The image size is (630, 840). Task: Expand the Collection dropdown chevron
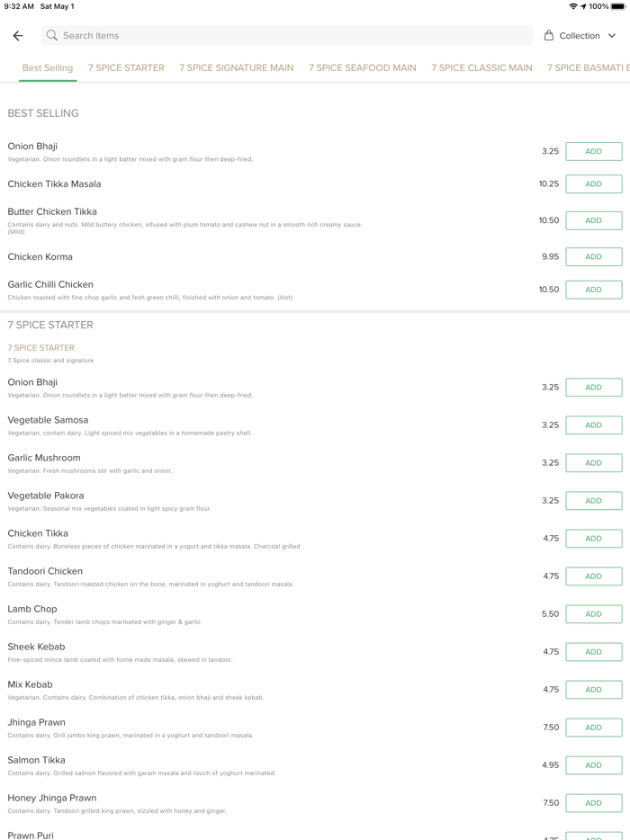point(612,36)
